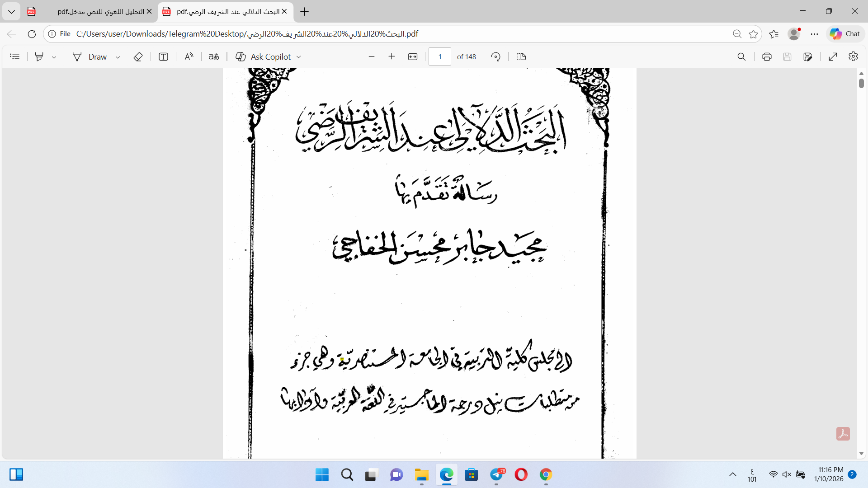This screenshot has height=488, width=868.
Task: Open Telegram from the taskbar
Action: click(x=497, y=474)
